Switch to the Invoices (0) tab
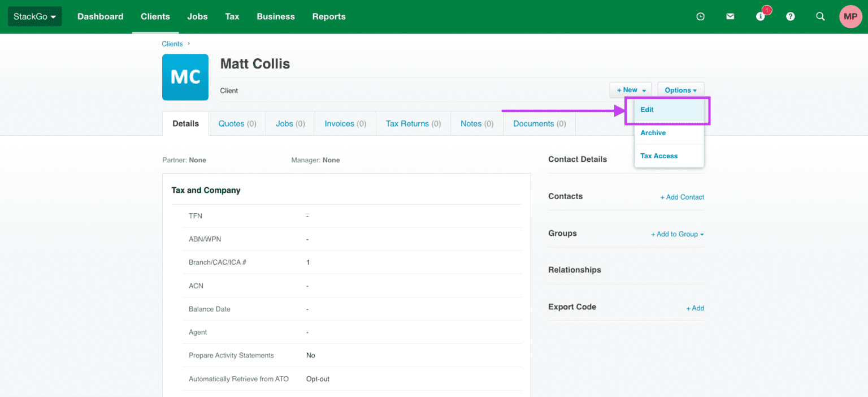Image resolution: width=868 pixels, height=397 pixels. click(345, 123)
